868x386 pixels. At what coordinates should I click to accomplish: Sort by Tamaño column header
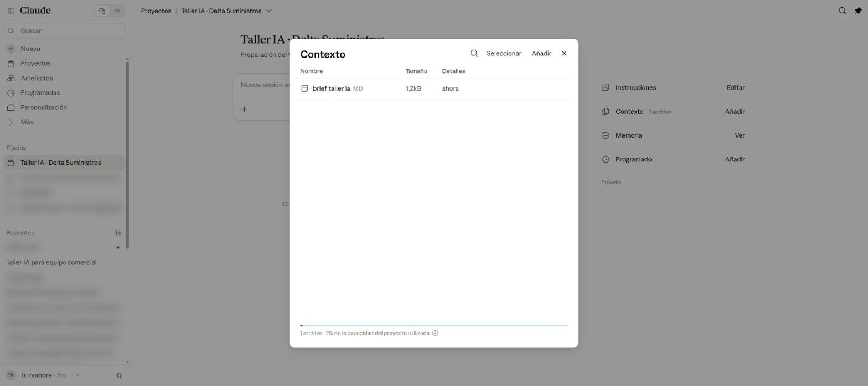pyautogui.click(x=416, y=71)
